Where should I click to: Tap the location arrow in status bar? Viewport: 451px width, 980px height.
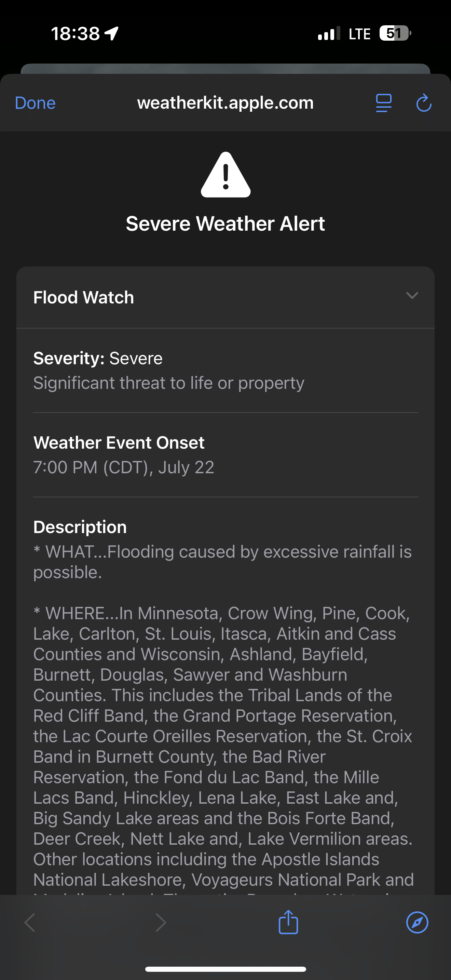coord(112,33)
